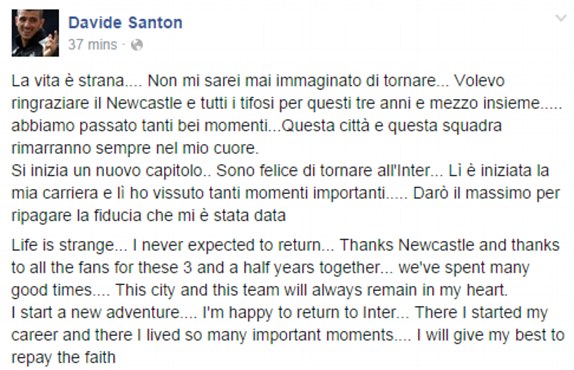This screenshot has width=574, height=370.
Task: Click the line beginning "ringraziare il Newcastle"
Action: point(287,103)
